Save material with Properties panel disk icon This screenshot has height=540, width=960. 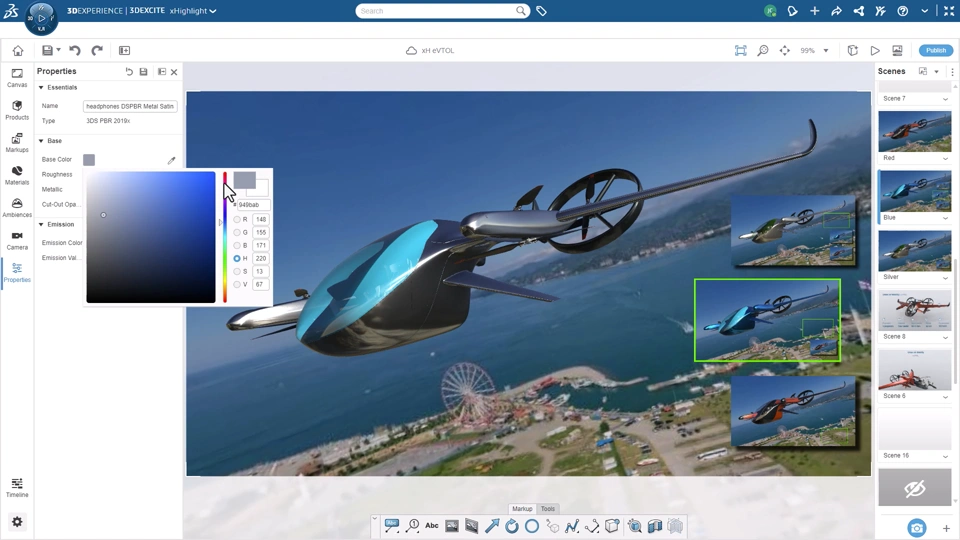(x=143, y=72)
